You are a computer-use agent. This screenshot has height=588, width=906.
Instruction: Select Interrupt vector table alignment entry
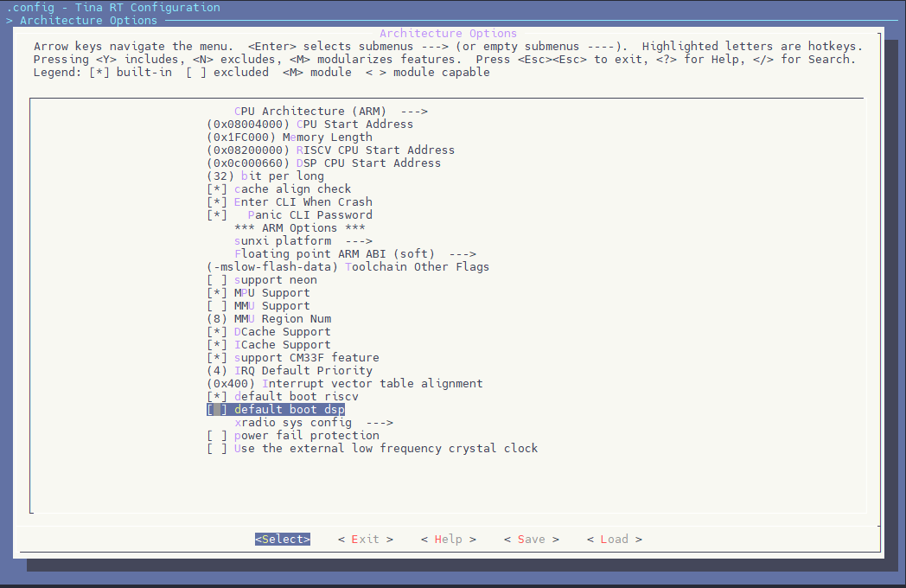tap(344, 384)
